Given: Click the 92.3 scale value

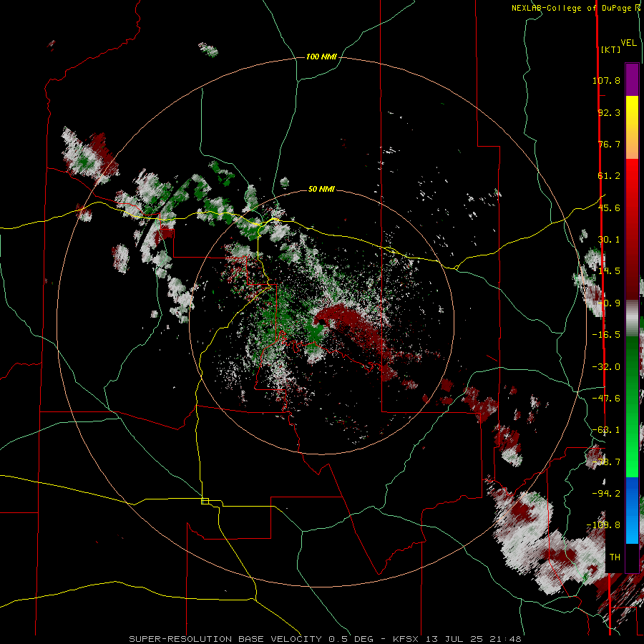Looking at the screenshot, I should coord(609,112).
